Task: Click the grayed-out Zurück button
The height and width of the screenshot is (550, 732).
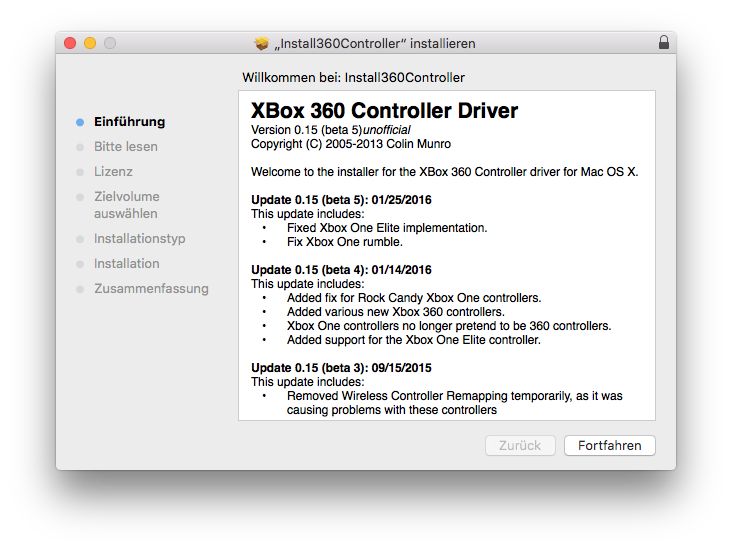Action: click(x=519, y=445)
